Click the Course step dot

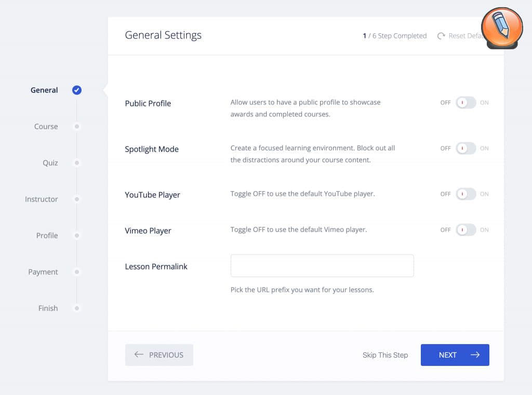click(x=77, y=126)
